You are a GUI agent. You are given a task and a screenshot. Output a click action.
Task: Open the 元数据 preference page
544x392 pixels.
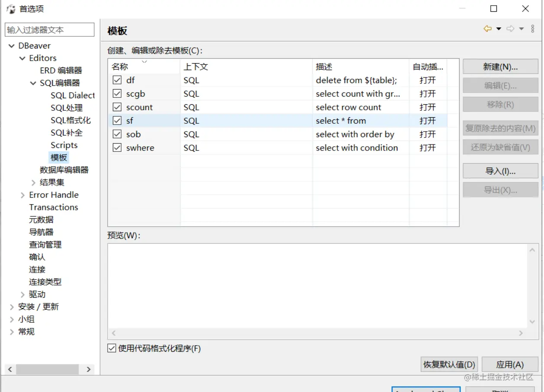click(x=41, y=220)
